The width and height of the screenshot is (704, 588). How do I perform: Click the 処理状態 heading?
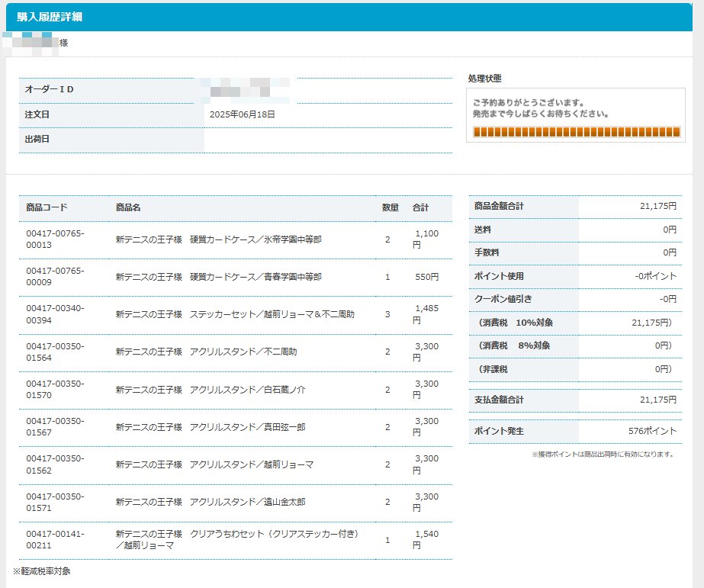[x=484, y=79]
